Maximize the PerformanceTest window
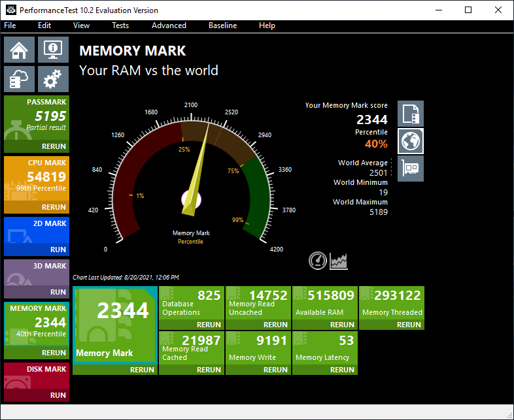514x420 pixels. pyautogui.click(x=468, y=10)
